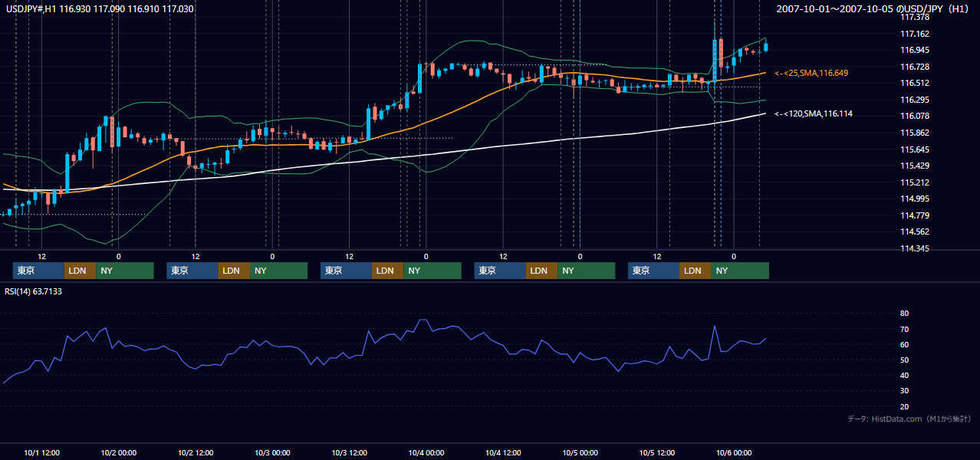Image resolution: width=980 pixels, height=460 pixels.
Task: Click RSI scale level 30
Action: [x=904, y=390]
